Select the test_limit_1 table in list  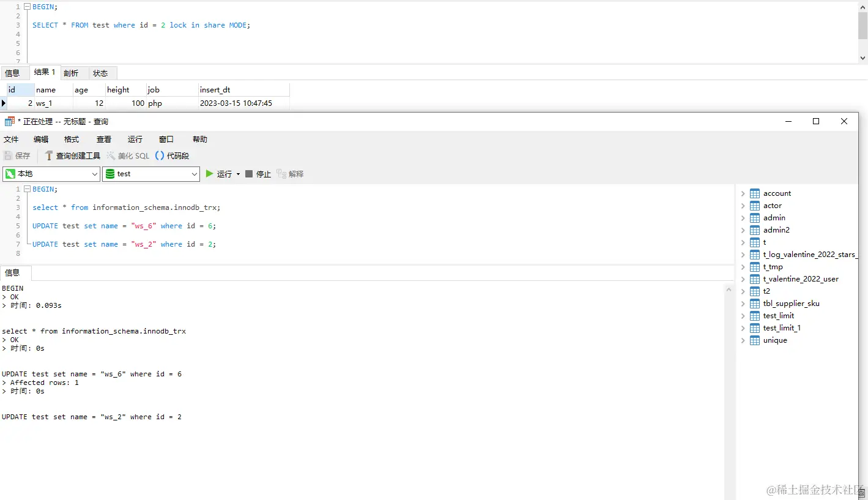(x=782, y=328)
